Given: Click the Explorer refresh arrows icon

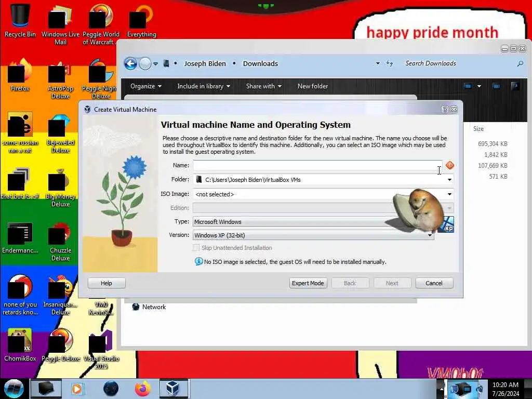Looking at the screenshot, I should point(390,63).
